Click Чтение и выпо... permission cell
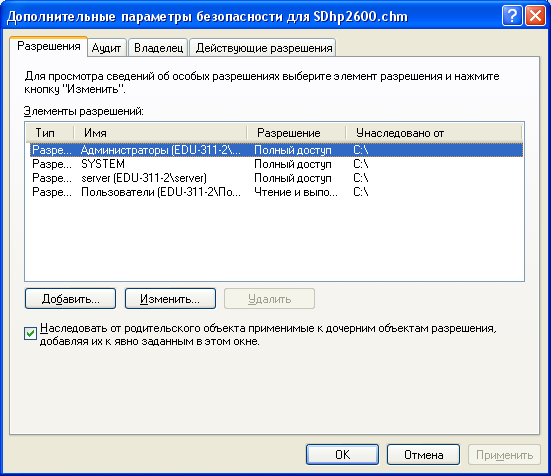551x476 pixels. point(296,192)
